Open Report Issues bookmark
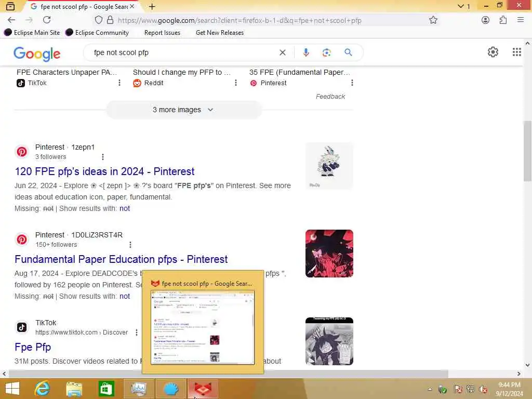The image size is (532, 399). 162,33
